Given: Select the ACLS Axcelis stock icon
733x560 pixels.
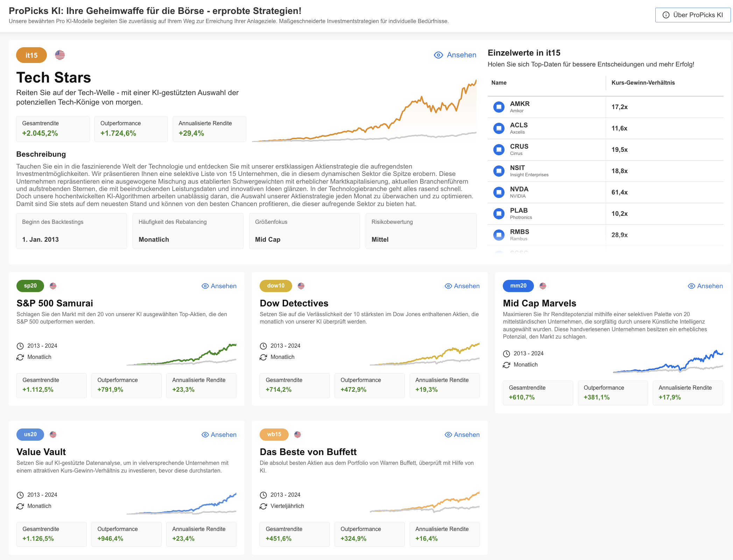Looking at the screenshot, I should tap(499, 128).
